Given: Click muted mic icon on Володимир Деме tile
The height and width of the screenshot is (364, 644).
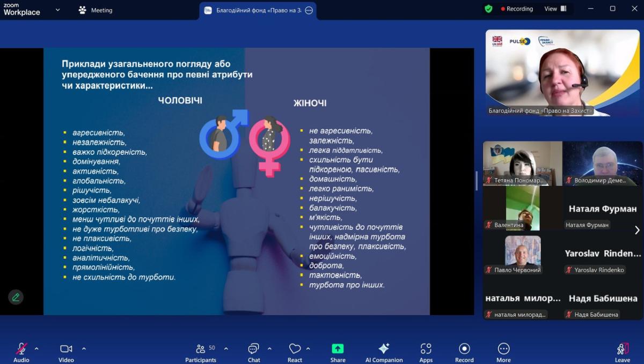Looking at the screenshot, I should point(569,181).
